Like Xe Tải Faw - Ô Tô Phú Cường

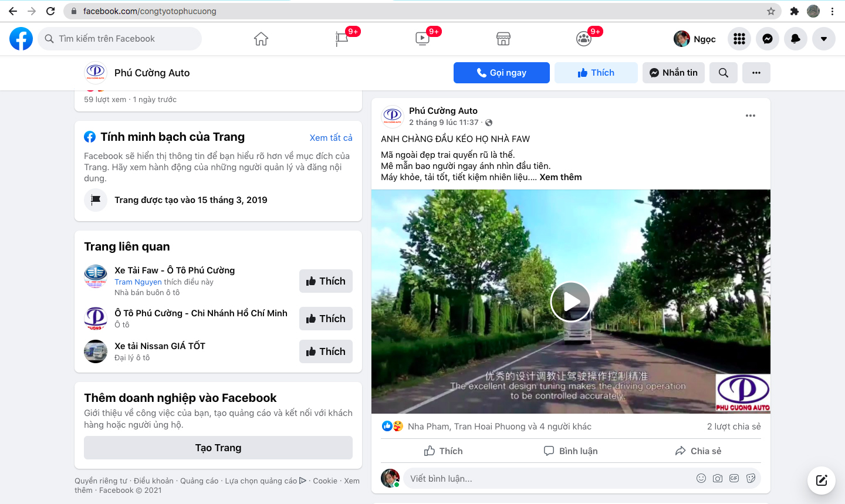(326, 281)
